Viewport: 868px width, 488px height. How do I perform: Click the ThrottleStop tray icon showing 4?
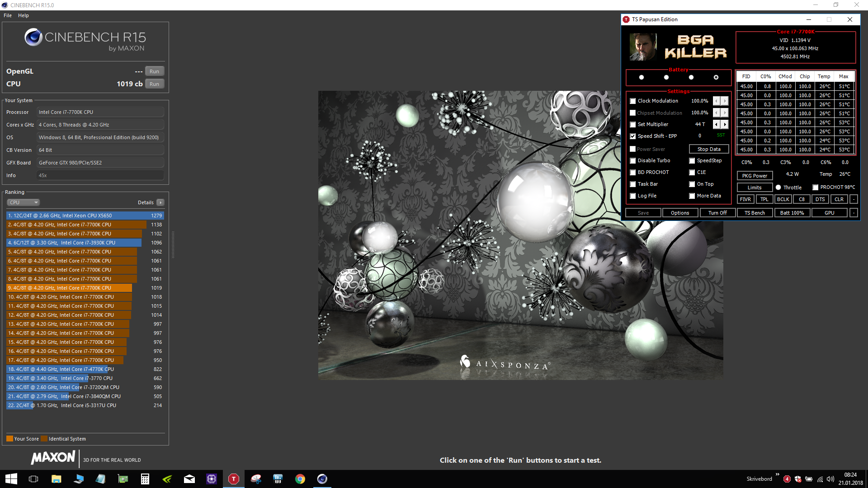click(787, 479)
